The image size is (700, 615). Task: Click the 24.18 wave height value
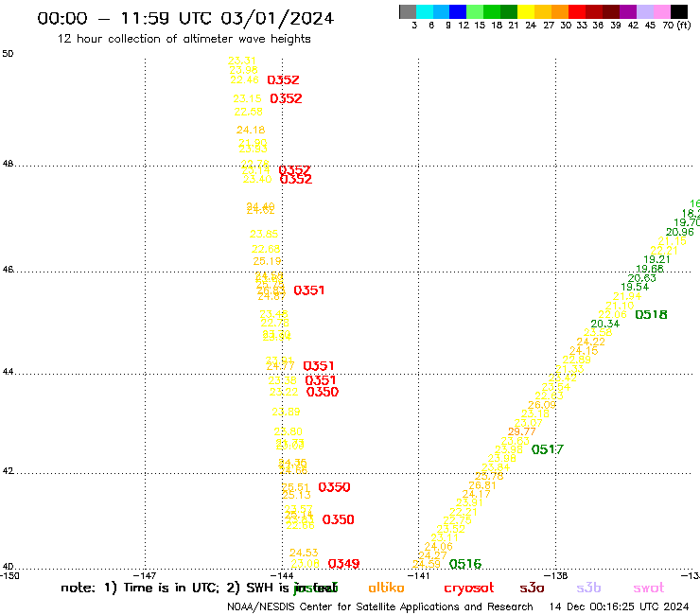tap(251, 130)
